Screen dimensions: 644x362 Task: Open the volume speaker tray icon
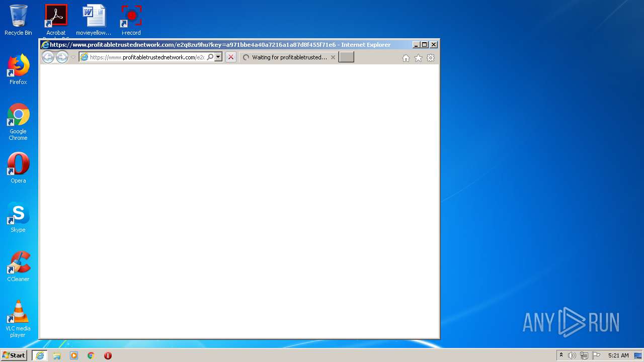pos(572,355)
